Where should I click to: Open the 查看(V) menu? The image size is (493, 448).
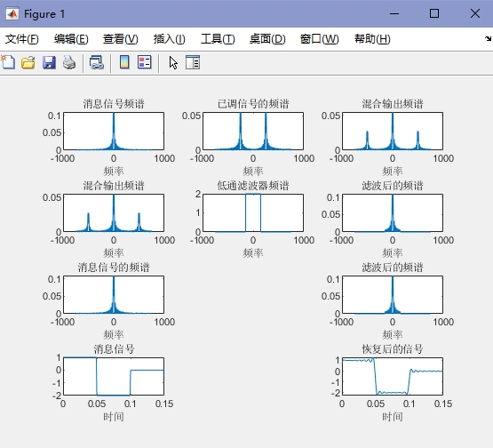[121, 39]
